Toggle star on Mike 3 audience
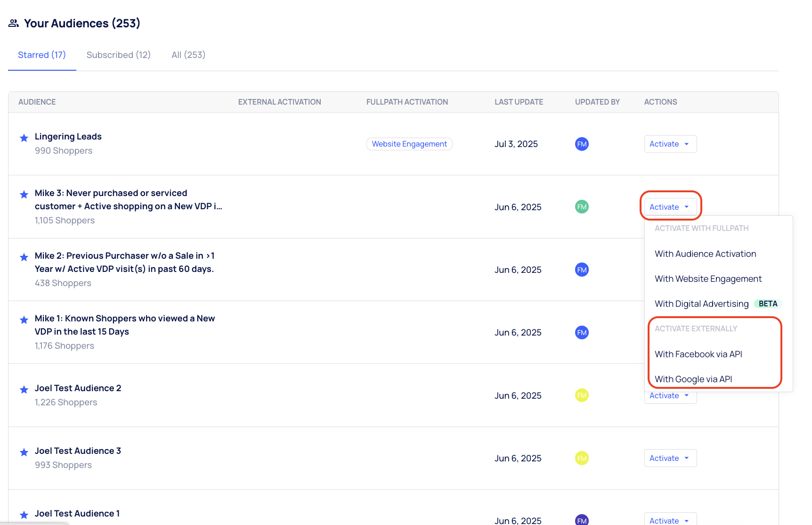Viewport: 812px width, 525px height. (24, 195)
